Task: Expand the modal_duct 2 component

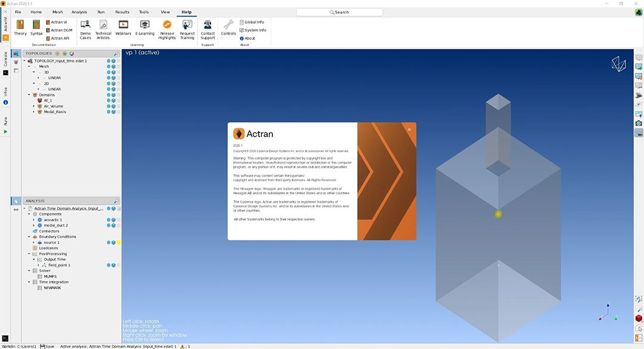Action: (34, 226)
